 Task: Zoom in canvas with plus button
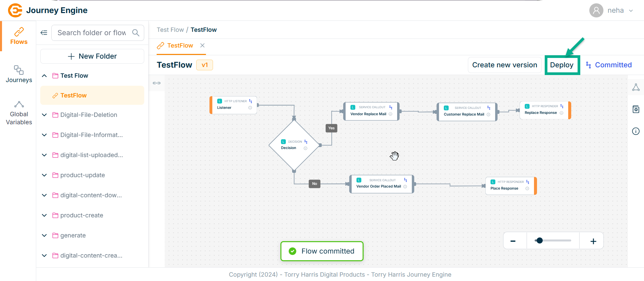click(593, 241)
